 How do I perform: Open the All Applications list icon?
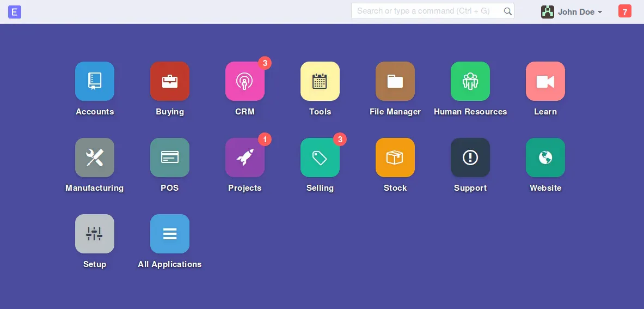coord(170,234)
